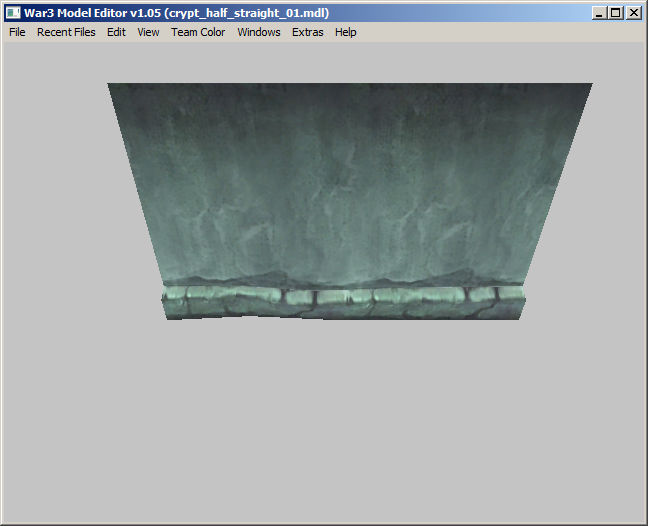Open the Edit menu
This screenshot has height=526, width=648.
[x=116, y=32]
